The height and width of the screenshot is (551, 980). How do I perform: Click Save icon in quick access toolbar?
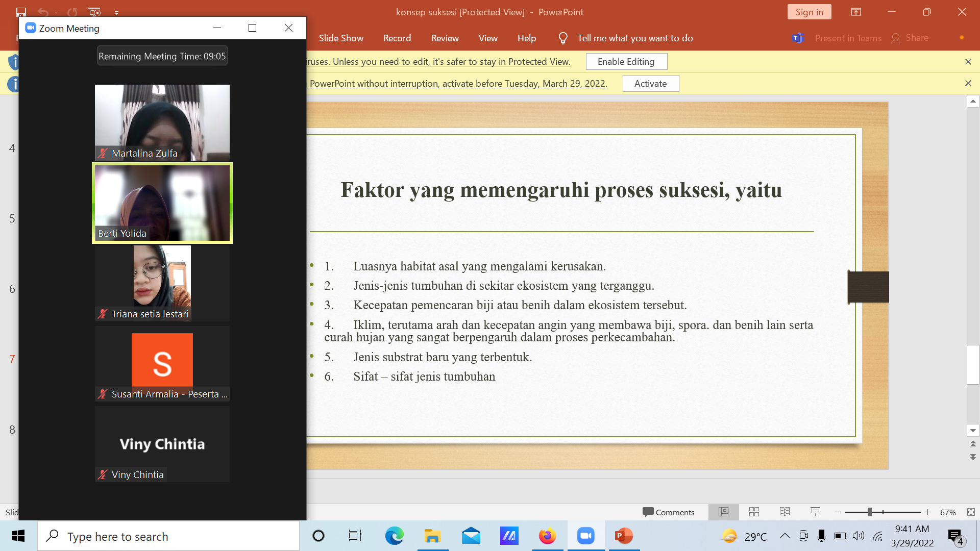21,12
